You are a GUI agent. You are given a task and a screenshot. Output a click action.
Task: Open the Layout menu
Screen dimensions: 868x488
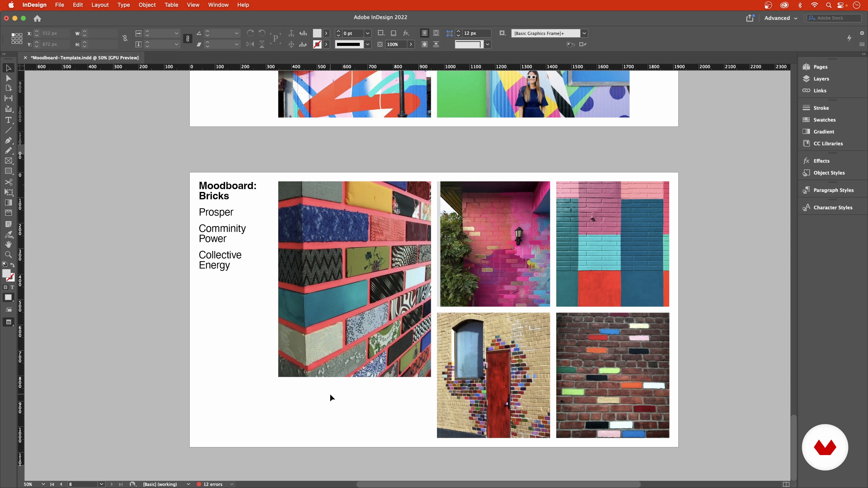coord(100,5)
